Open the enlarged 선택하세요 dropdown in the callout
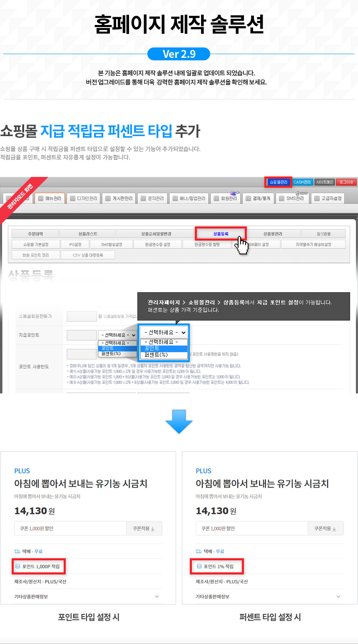The height and width of the screenshot is (644, 358). 164,333
